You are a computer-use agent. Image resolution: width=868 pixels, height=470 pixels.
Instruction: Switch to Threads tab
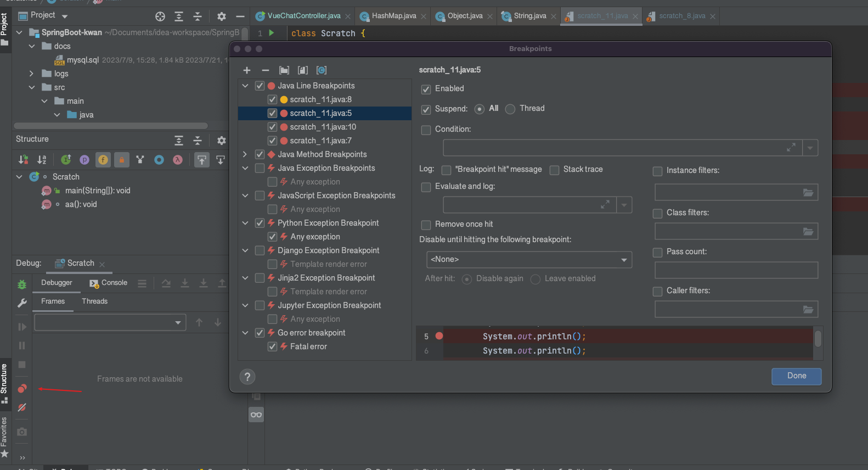95,301
